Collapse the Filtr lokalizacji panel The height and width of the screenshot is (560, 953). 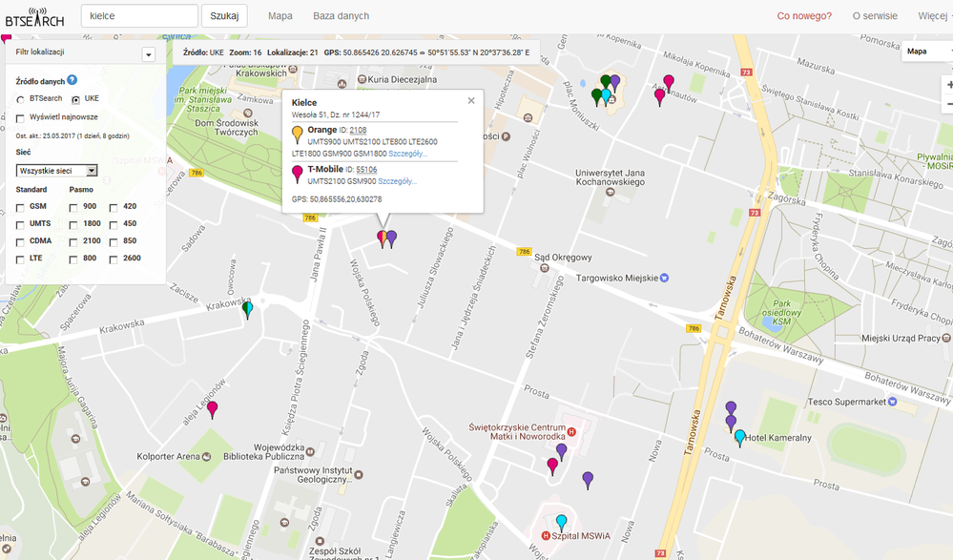(148, 54)
